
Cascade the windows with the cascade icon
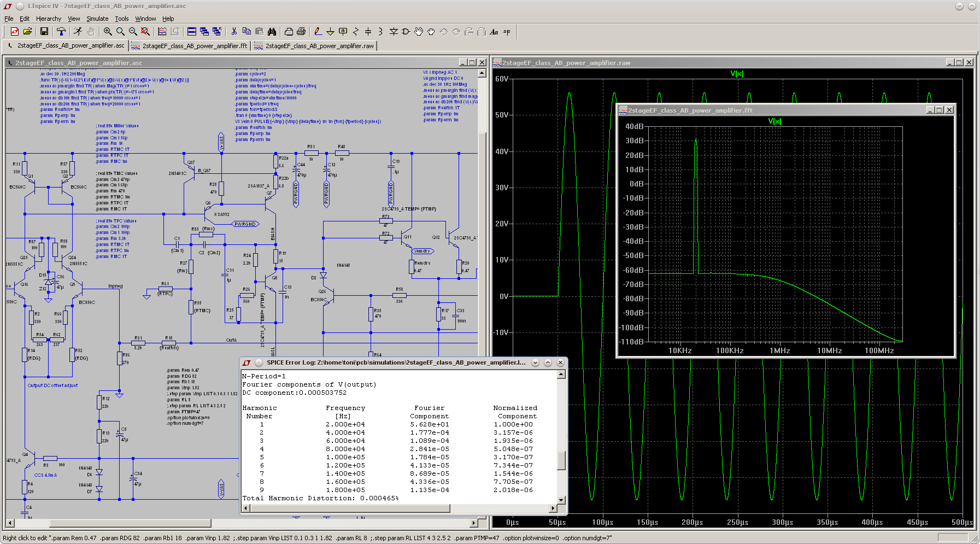(204, 32)
